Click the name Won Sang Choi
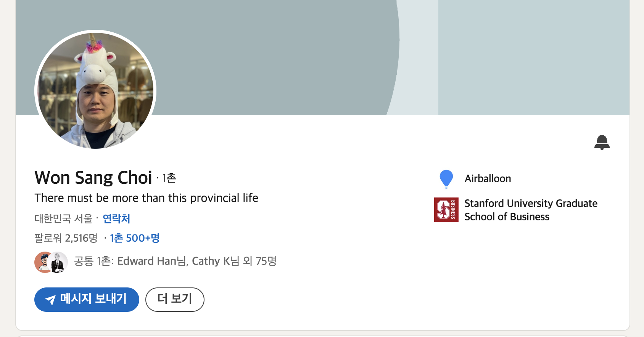 click(93, 178)
